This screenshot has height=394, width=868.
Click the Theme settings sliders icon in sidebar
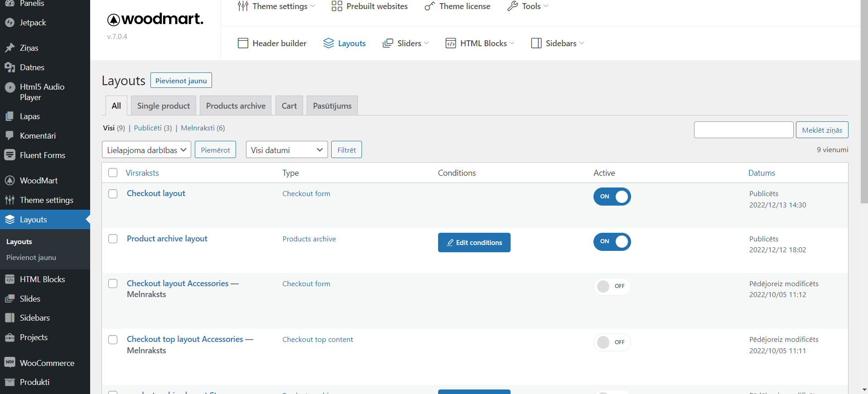(10, 200)
